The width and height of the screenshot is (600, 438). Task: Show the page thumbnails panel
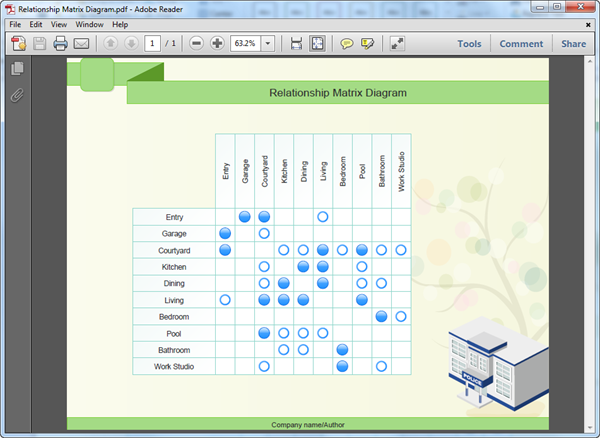pos(17,69)
